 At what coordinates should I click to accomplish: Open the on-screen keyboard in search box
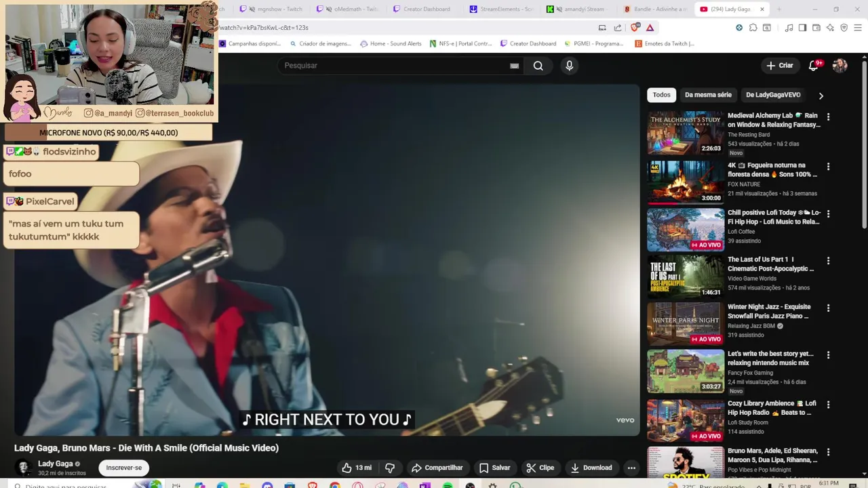click(514, 66)
